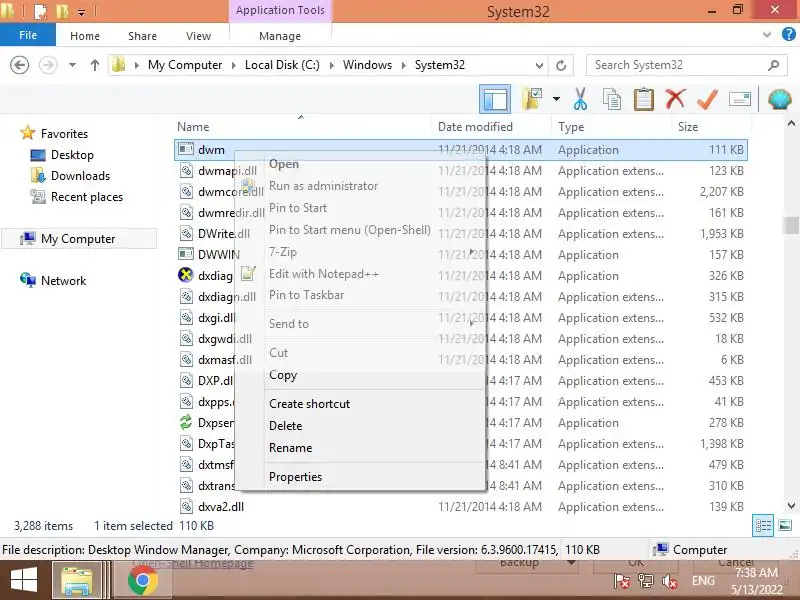Click the scroll down arrow of the file list
Image resolution: width=800 pixels, height=600 pixels.
pos(791,507)
